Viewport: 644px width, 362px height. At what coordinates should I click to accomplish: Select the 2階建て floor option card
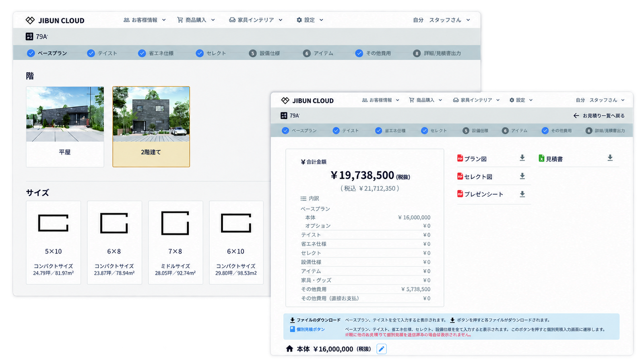(151, 127)
